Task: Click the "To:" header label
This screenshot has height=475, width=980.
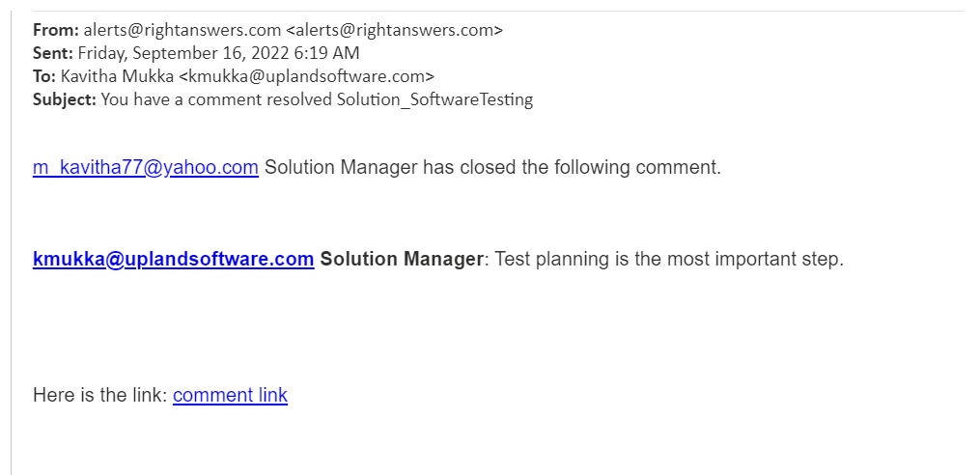Action: click(x=44, y=75)
